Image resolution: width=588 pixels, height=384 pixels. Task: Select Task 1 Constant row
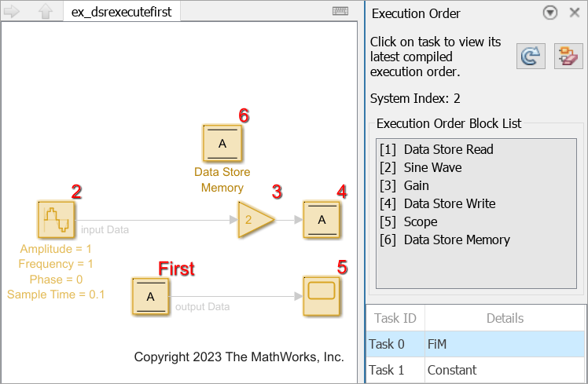[x=476, y=370]
